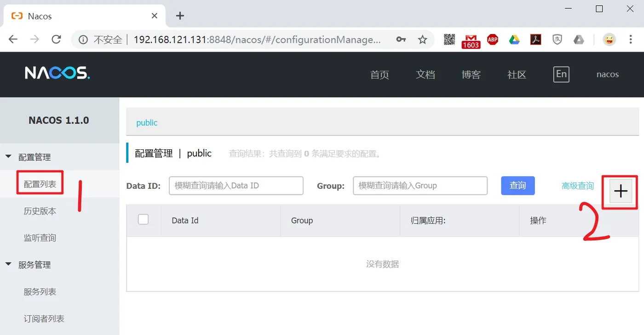Click the NACOS logo in the header

(57, 73)
